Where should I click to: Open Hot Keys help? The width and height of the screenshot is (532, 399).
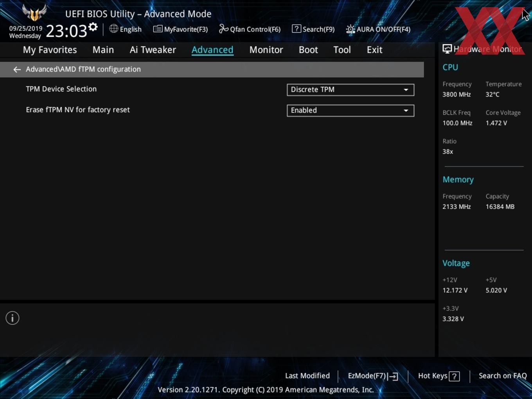click(x=439, y=376)
